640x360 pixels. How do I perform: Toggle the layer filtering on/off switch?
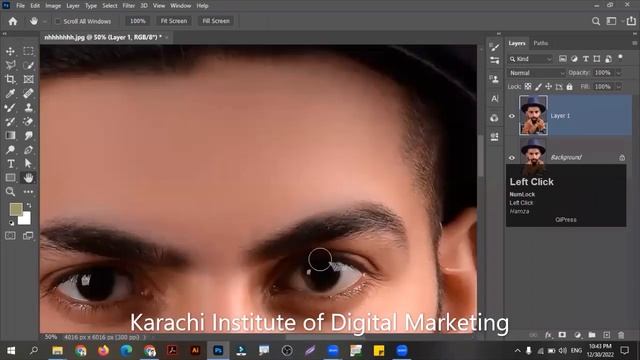(x=620, y=58)
